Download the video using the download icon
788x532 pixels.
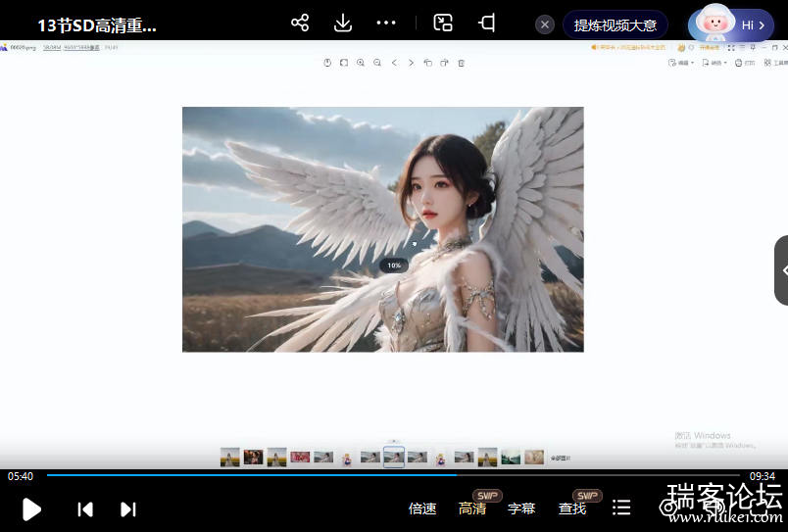(343, 24)
